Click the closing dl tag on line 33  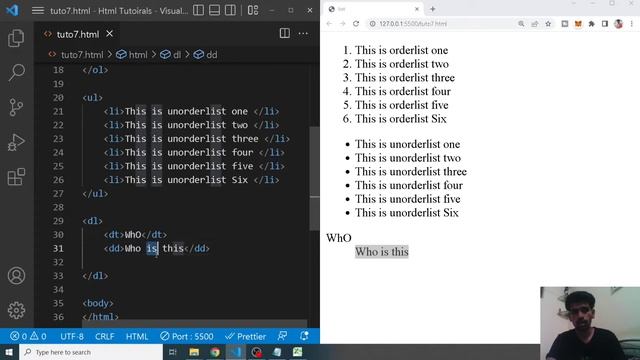coord(95,276)
